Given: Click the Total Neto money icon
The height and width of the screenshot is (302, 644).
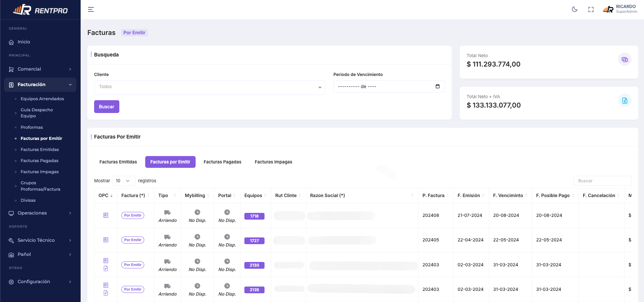Looking at the screenshot, I should point(625,60).
